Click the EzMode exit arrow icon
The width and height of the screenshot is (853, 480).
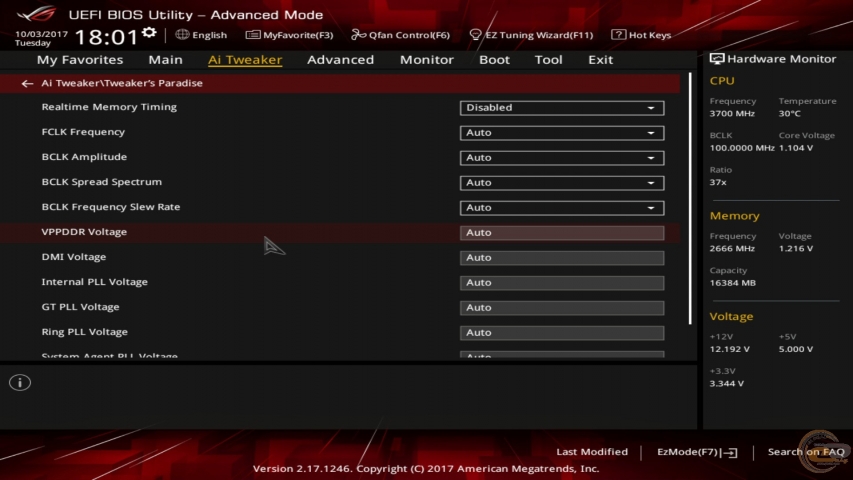(x=731, y=452)
